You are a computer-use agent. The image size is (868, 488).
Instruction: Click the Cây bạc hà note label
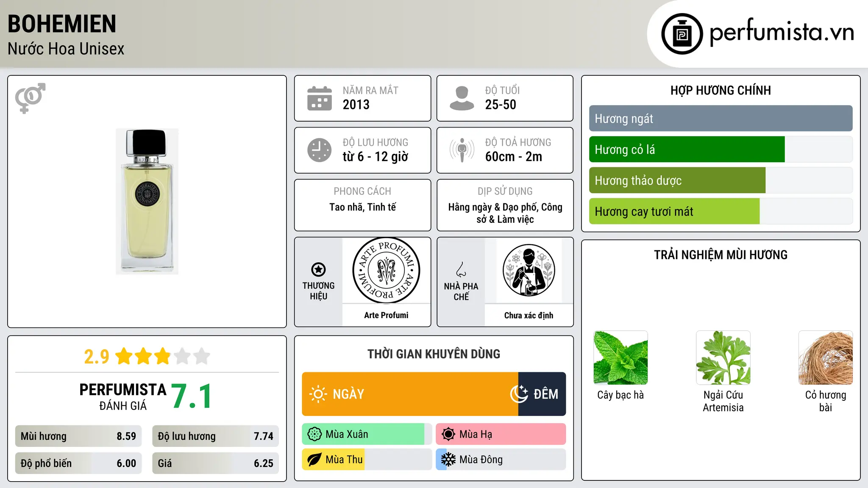620,395
